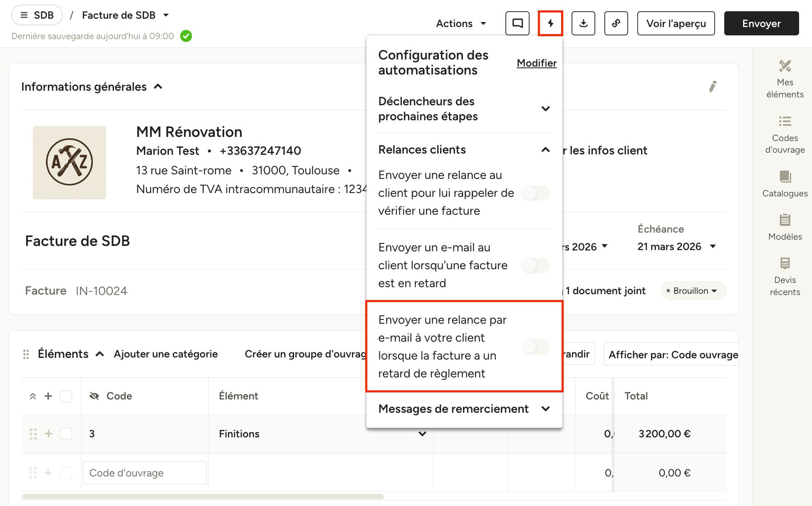Click the pencil edit icon in Informations générales
Screen dimensions: 812x506
pos(713,87)
